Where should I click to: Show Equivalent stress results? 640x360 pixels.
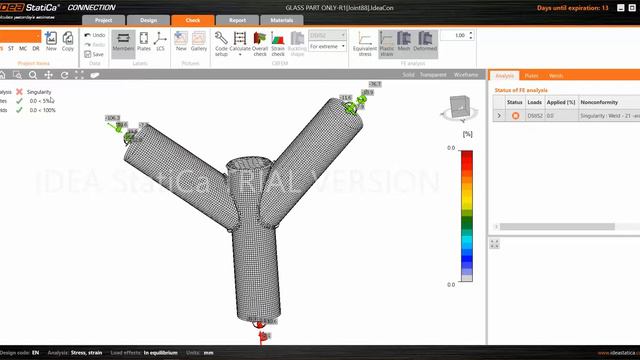(365, 44)
